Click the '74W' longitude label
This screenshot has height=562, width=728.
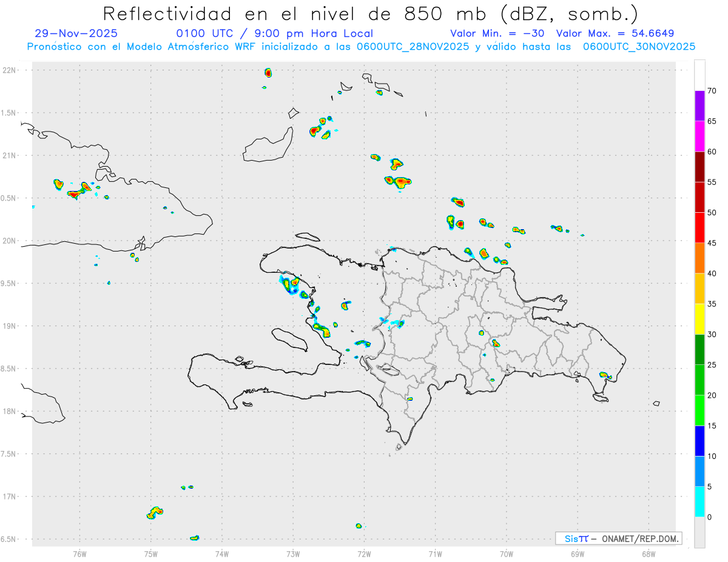click(x=221, y=554)
